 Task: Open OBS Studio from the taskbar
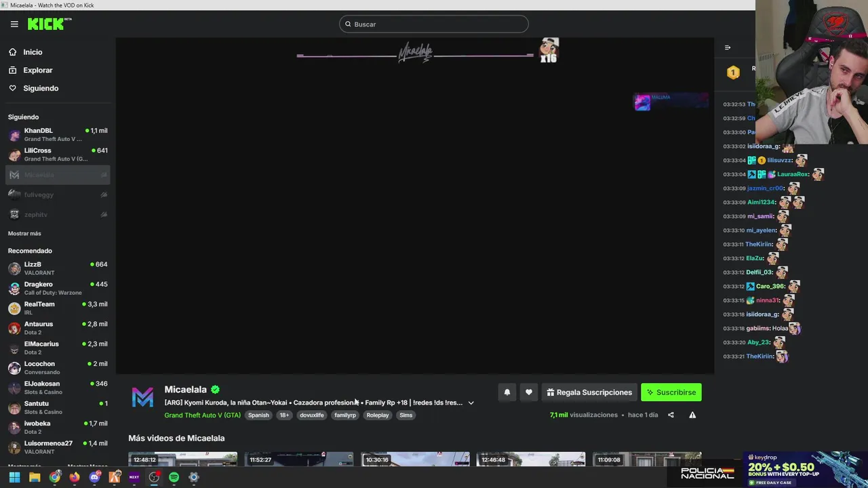(154, 477)
